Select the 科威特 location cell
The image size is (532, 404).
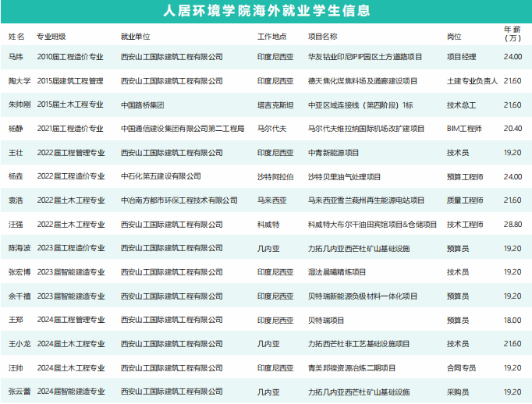pyautogui.click(x=268, y=225)
